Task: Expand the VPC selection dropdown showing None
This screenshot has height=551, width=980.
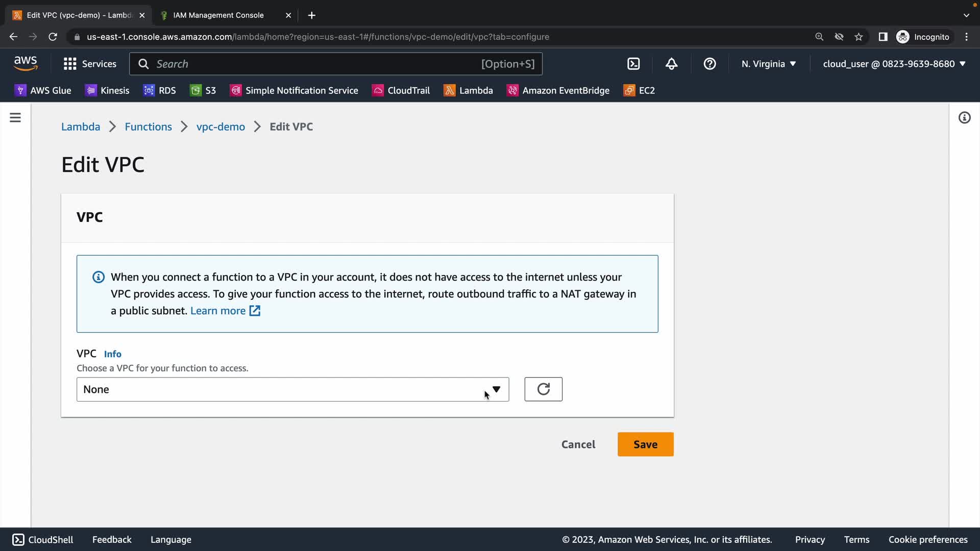Action: pyautogui.click(x=292, y=389)
